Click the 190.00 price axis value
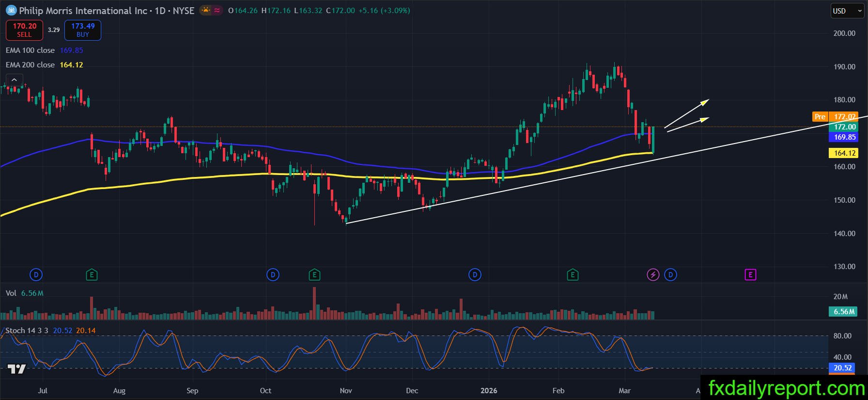This screenshot has height=400, width=868. [844, 67]
